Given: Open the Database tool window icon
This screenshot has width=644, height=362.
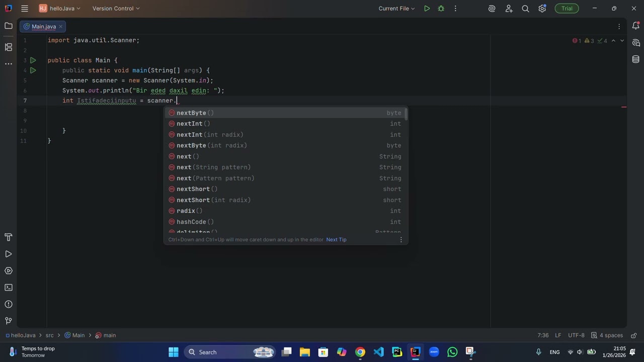Looking at the screenshot, I should coord(636,59).
